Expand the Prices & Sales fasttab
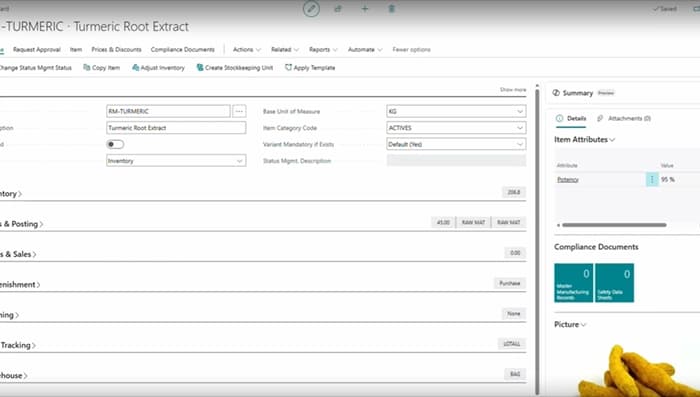The width and height of the screenshot is (700, 397). click(x=18, y=254)
